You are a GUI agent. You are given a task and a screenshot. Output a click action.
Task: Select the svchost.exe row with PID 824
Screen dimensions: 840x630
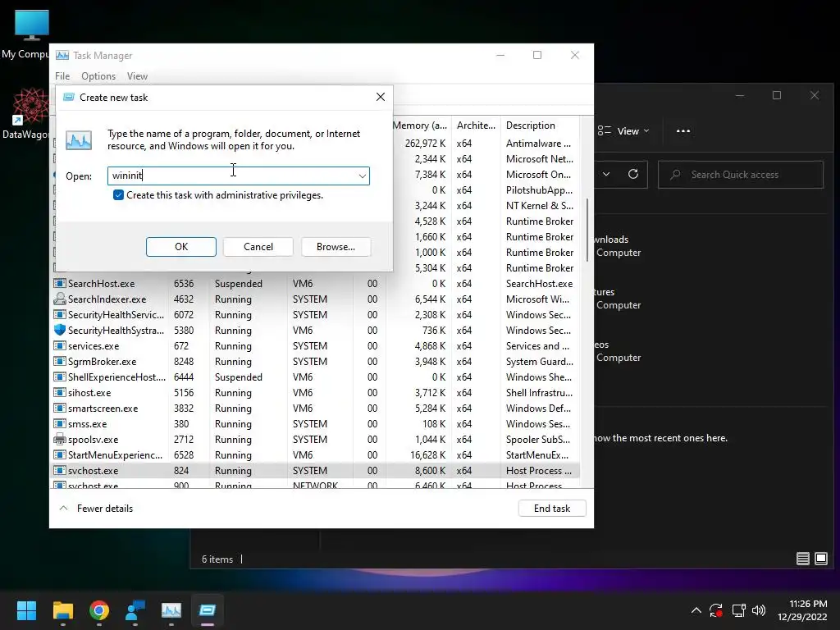pos(316,470)
